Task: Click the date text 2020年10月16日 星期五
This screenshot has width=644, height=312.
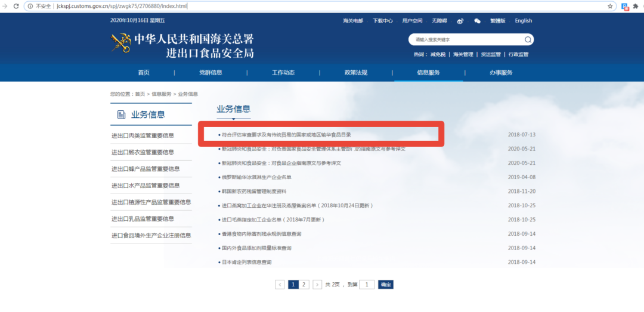Action: click(x=137, y=20)
